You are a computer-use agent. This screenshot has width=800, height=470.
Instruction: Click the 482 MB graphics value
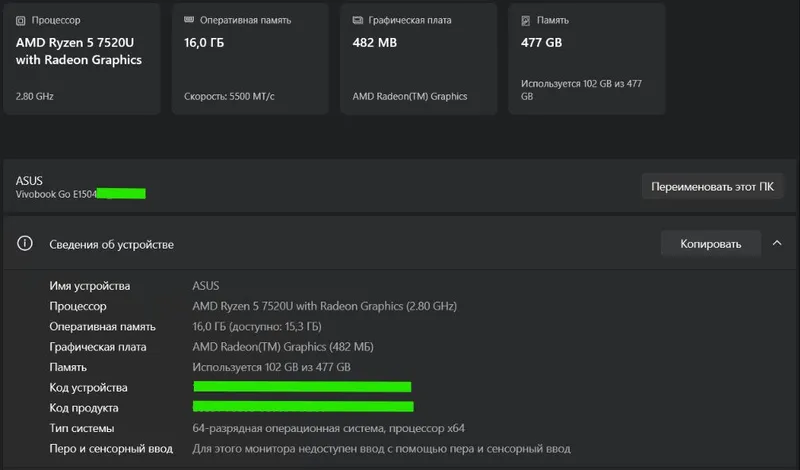click(x=374, y=43)
